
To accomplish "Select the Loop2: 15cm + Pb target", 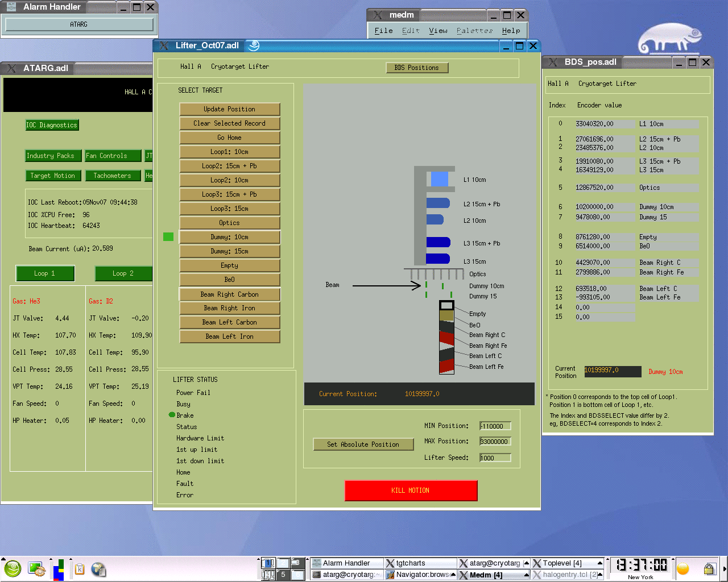I will [x=230, y=166].
